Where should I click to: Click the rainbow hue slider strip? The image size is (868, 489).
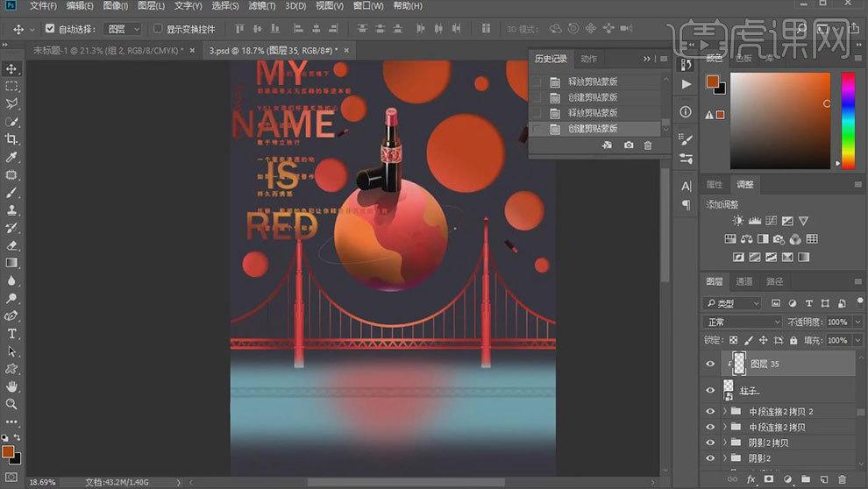point(848,121)
